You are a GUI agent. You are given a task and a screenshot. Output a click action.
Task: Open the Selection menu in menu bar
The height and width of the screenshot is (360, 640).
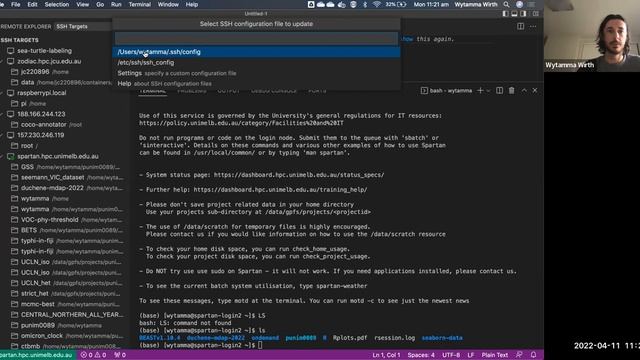point(57,4)
